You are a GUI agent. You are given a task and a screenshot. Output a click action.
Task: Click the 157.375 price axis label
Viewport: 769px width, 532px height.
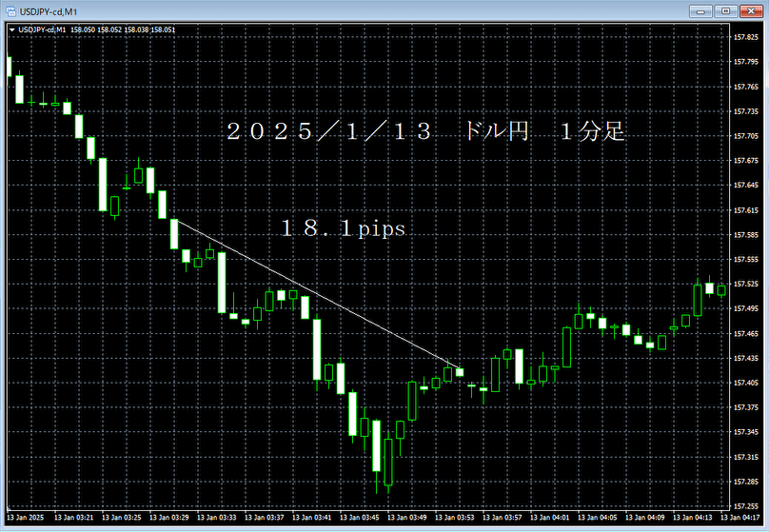pyautogui.click(x=745, y=407)
